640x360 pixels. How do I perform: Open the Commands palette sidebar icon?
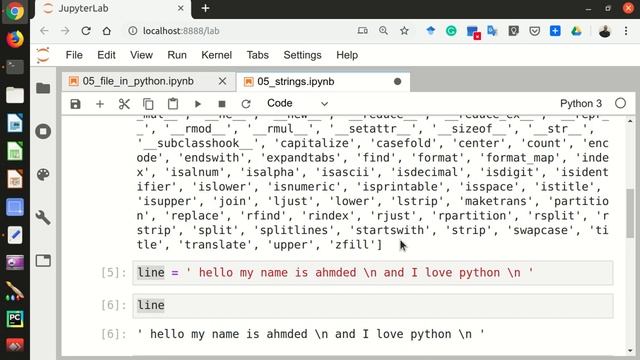(x=43, y=175)
